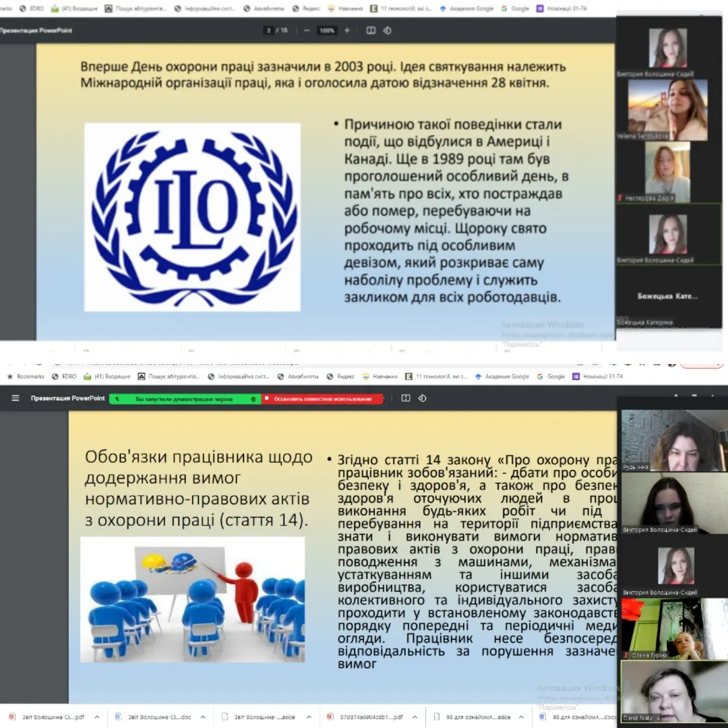The height and width of the screenshot is (728, 728).
Task: Zoom out the PDF in top viewer
Action: (307, 30)
